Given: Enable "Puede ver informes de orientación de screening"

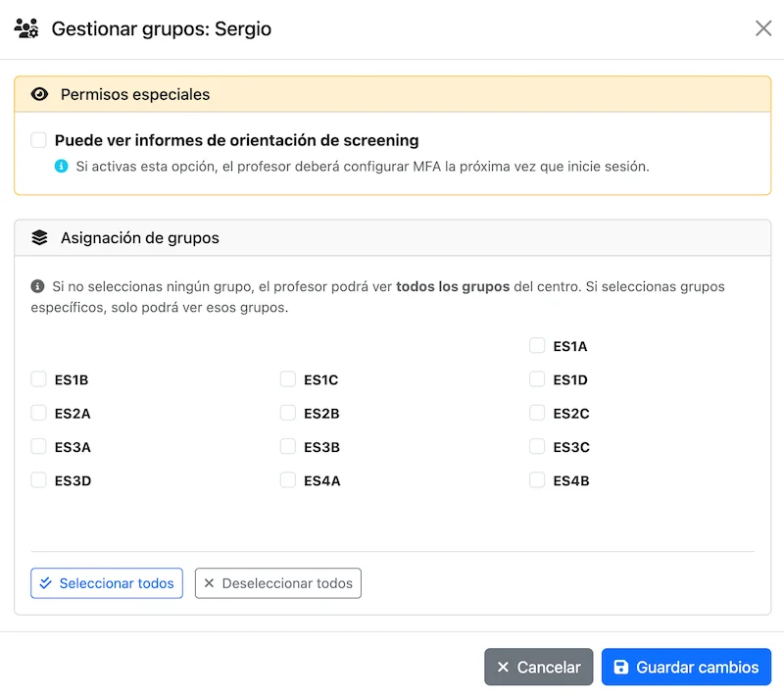Looking at the screenshot, I should (x=38, y=140).
